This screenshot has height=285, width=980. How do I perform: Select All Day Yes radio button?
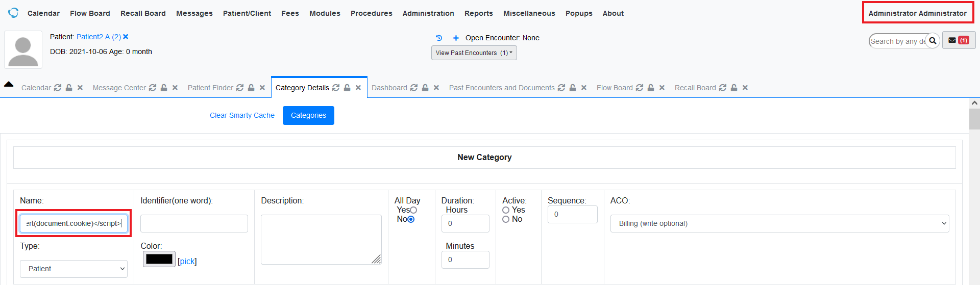[x=413, y=210]
